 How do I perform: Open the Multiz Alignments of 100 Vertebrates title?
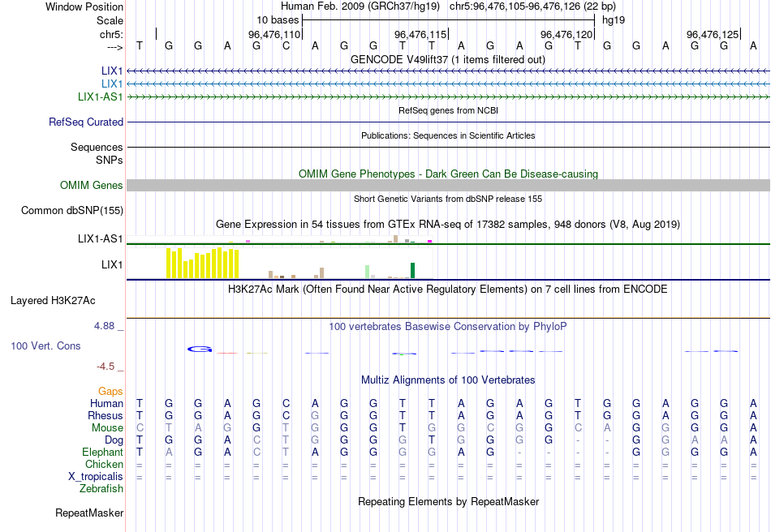448,380
